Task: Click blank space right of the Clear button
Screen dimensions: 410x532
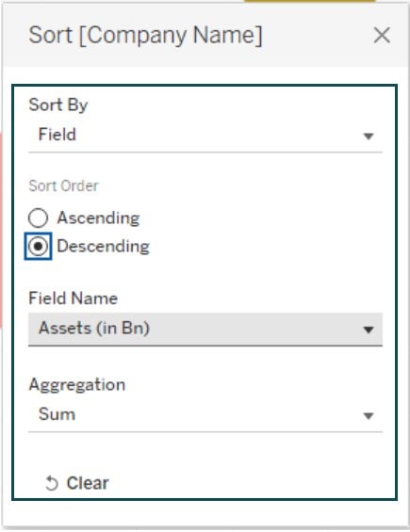Action: coord(252,483)
